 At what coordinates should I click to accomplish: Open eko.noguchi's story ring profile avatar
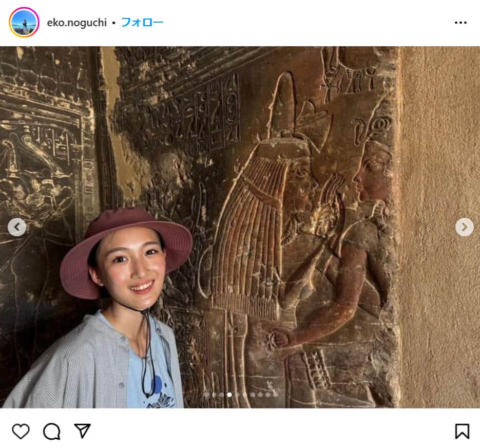pos(23,21)
